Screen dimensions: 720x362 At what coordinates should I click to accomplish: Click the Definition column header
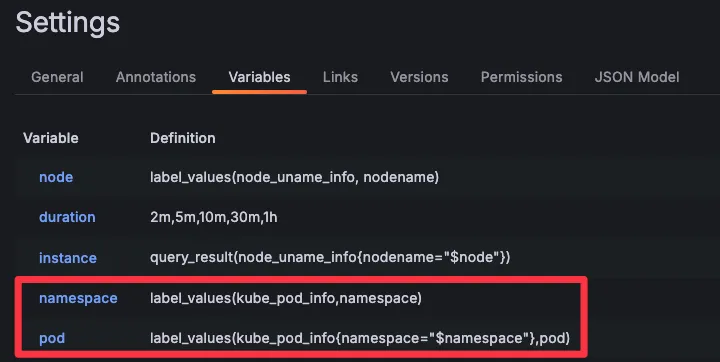point(183,138)
